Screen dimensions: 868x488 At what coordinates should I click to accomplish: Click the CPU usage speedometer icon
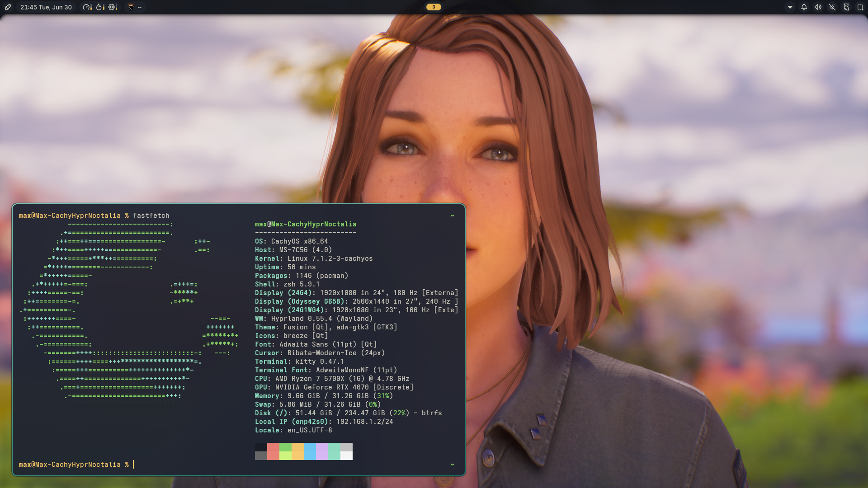pos(87,7)
